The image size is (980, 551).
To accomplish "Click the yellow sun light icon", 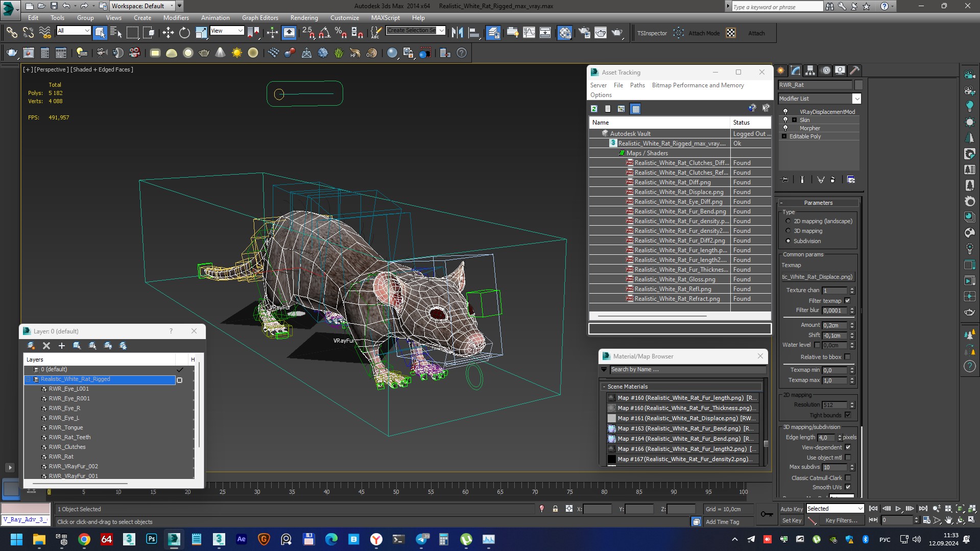I will coord(236,53).
